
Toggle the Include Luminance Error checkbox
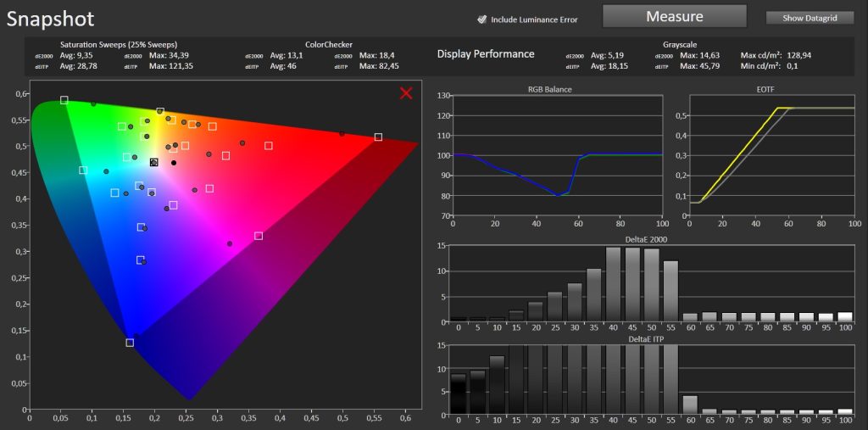coord(481,20)
